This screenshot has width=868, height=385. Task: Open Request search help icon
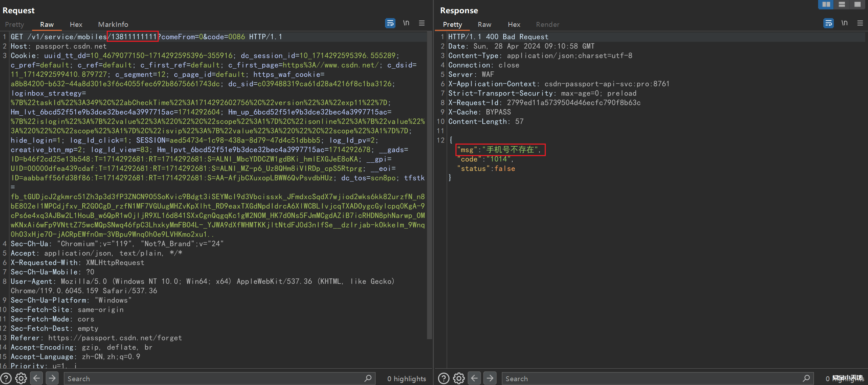[x=6, y=378]
